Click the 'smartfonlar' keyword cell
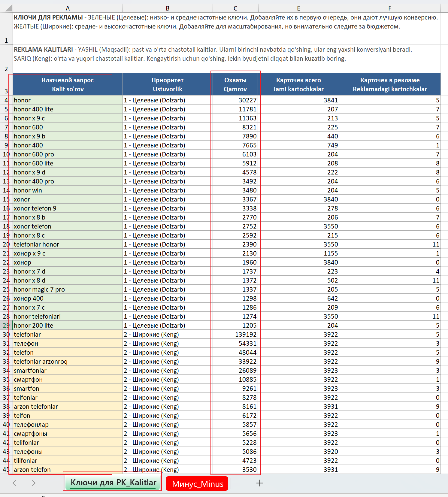Viewport: 448px width, 497px height. pyautogui.click(x=68, y=370)
